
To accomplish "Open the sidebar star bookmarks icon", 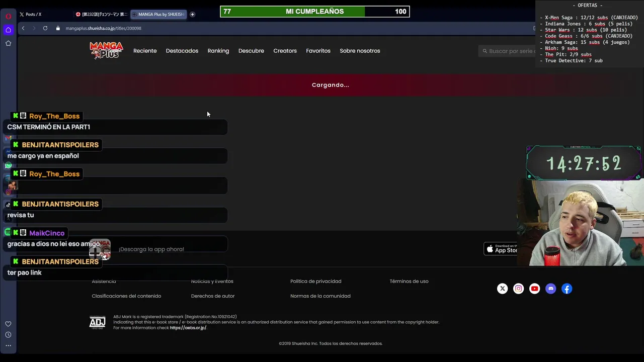I will coord(9,43).
